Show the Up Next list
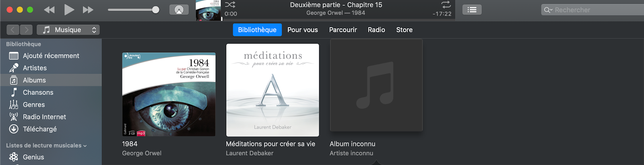The width and height of the screenshot is (644, 165). click(x=472, y=10)
